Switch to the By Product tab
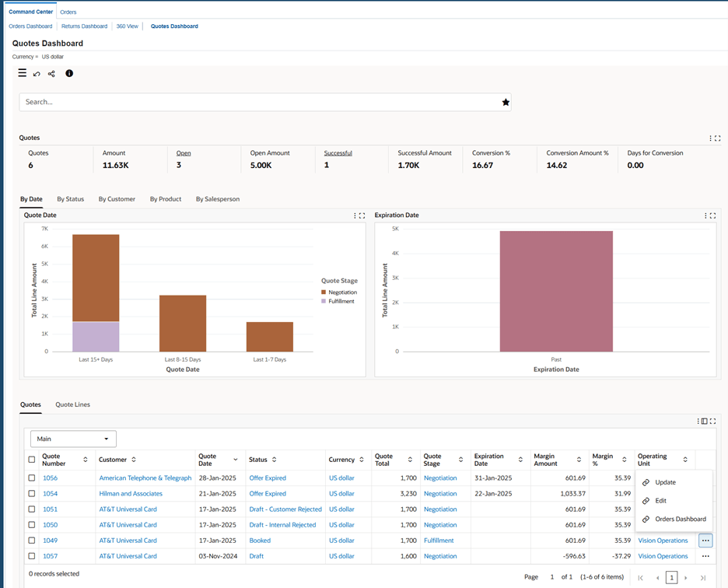This screenshot has height=588, width=728. coord(166,199)
